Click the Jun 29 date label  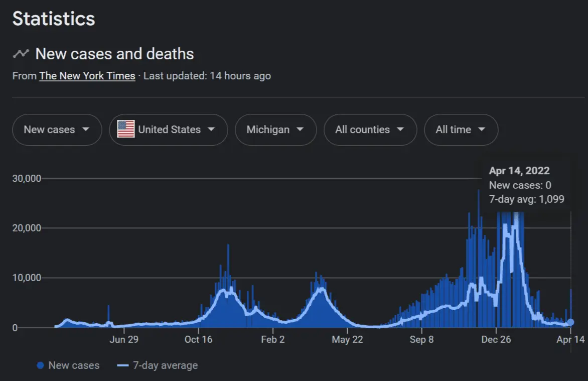click(124, 340)
